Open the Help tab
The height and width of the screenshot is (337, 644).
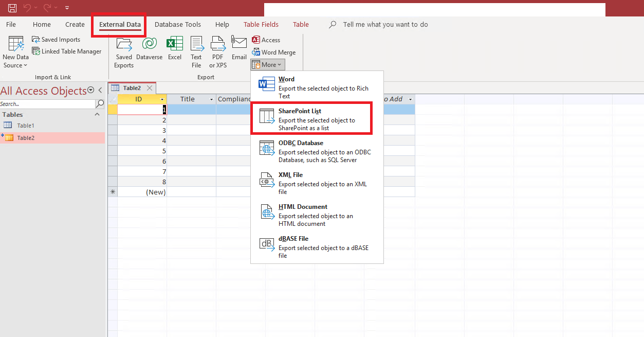click(222, 24)
